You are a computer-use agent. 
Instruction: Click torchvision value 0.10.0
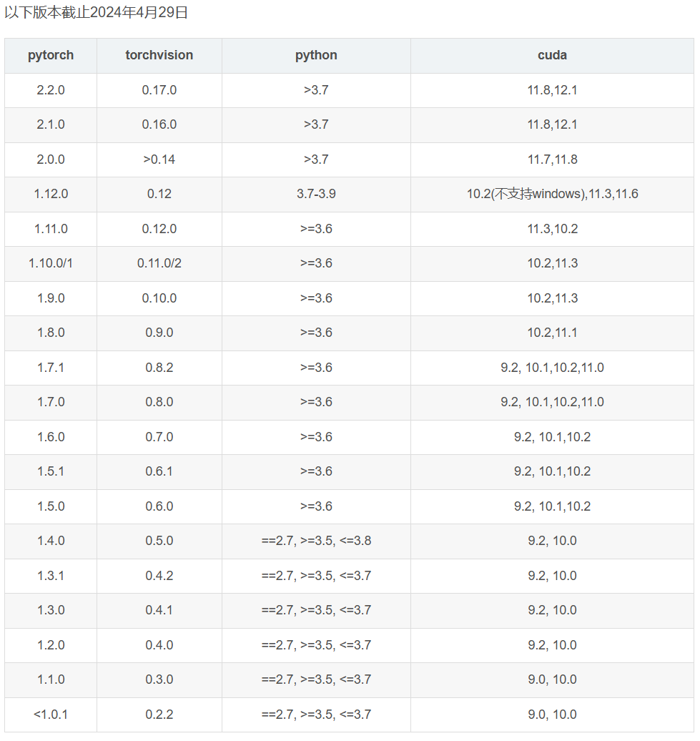coord(159,298)
